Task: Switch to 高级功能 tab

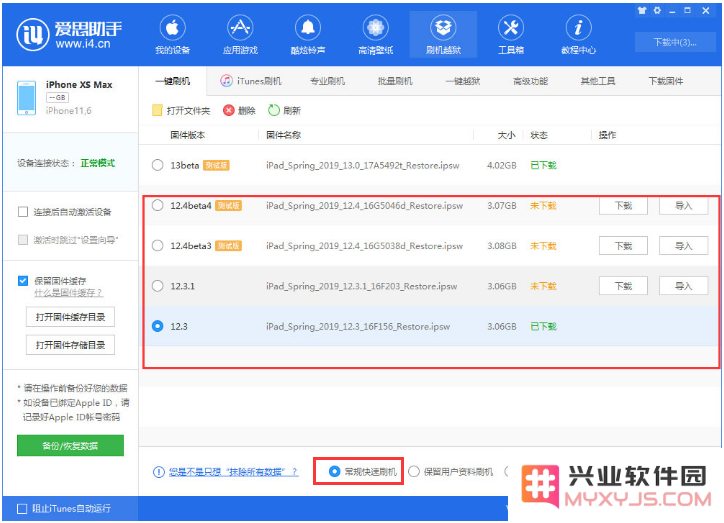Action: pyautogui.click(x=530, y=81)
